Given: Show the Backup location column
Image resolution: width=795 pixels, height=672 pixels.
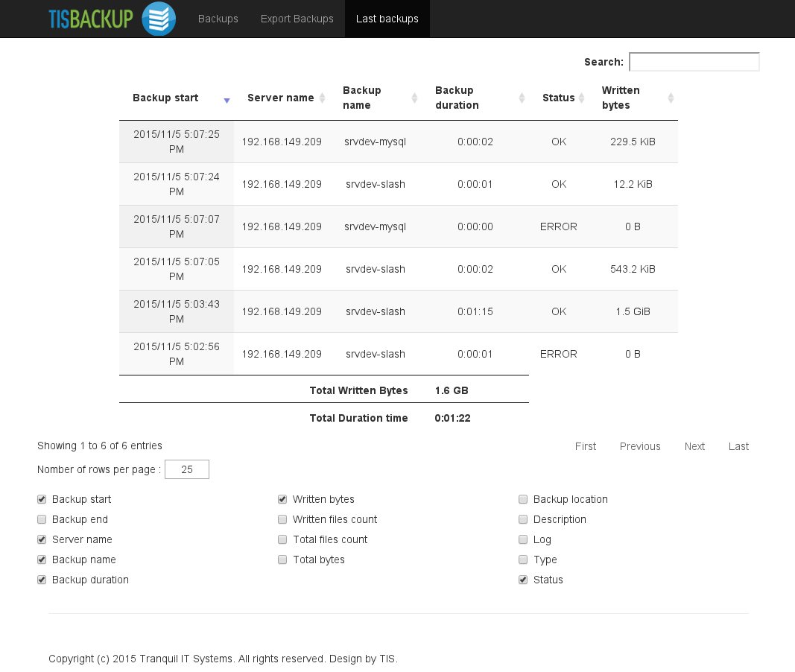Looking at the screenshot, I should [523, 499].
